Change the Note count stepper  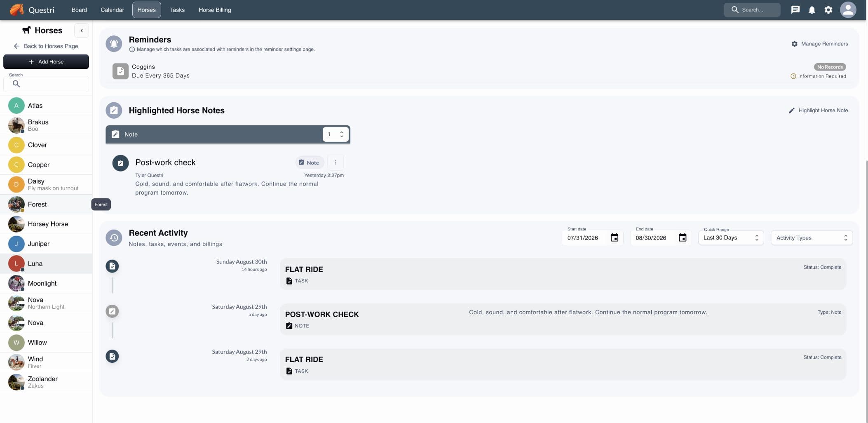tap(335, 134)
